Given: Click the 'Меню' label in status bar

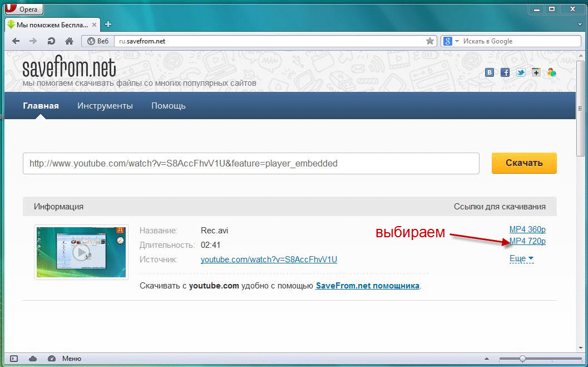Looking at the screenshot, I should click(72, 359).
